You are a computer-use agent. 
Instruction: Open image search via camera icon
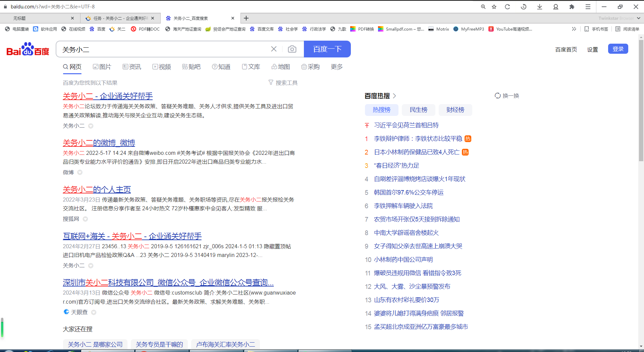(x=292, y=49)
